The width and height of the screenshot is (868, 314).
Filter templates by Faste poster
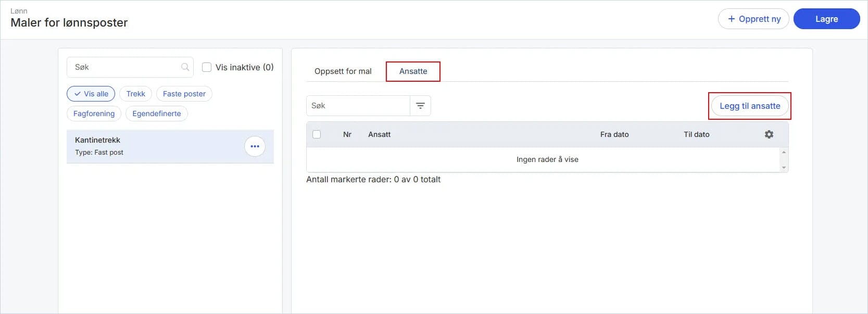click(184, 94)
